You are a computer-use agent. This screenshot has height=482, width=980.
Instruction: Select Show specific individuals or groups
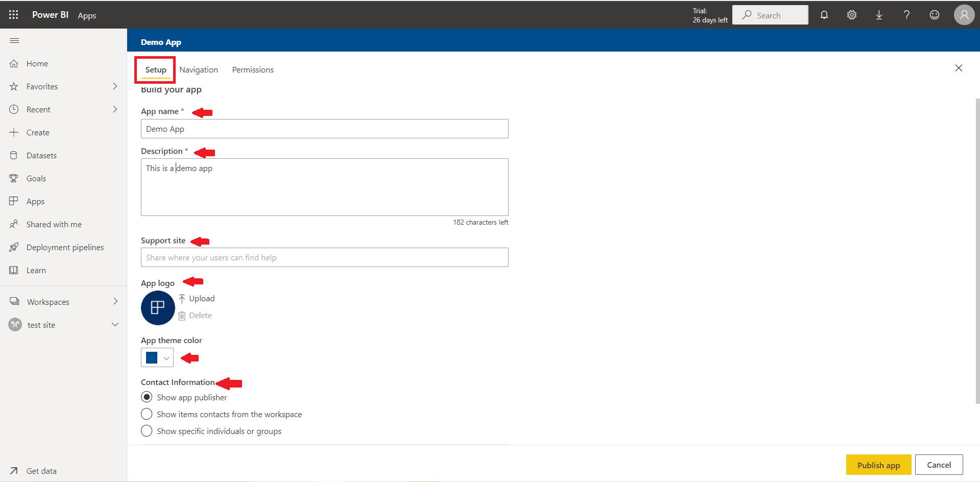[x=147, y=430]
